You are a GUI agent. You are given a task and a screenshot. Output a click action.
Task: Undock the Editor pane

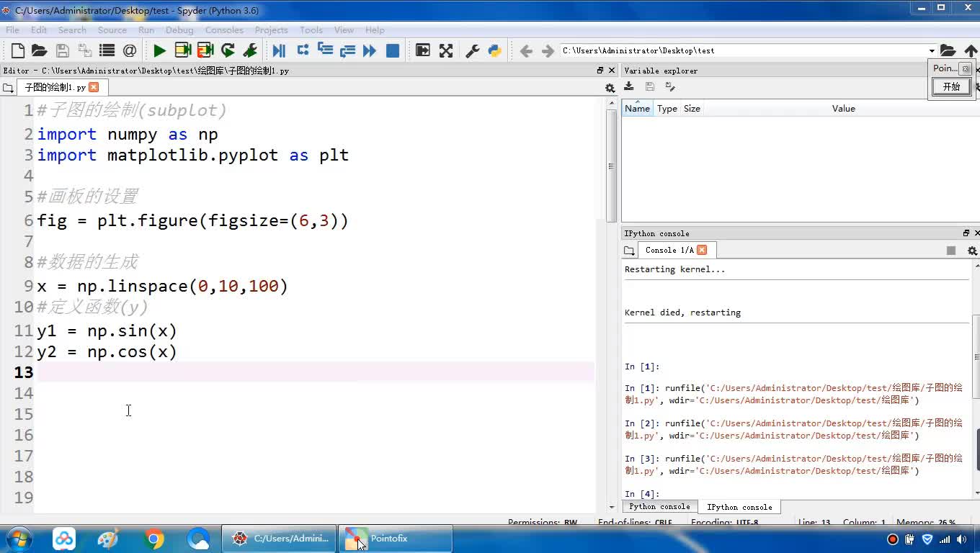600,71
